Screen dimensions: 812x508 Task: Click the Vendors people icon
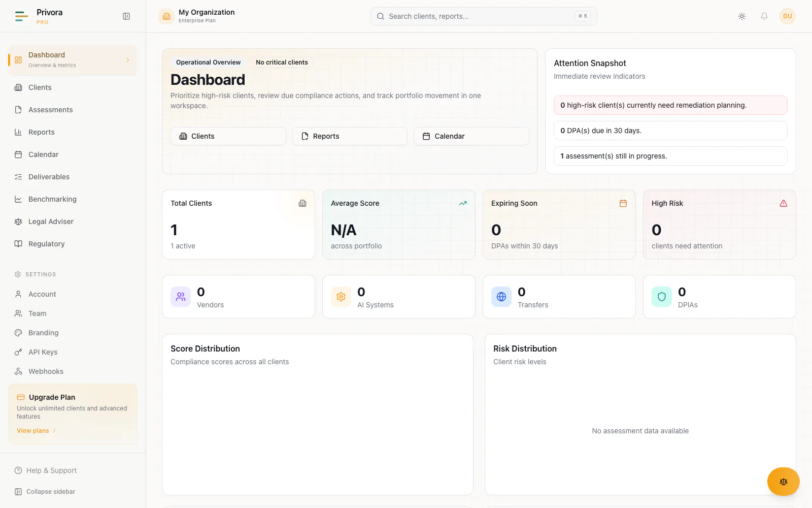click(x=181, y=297)
